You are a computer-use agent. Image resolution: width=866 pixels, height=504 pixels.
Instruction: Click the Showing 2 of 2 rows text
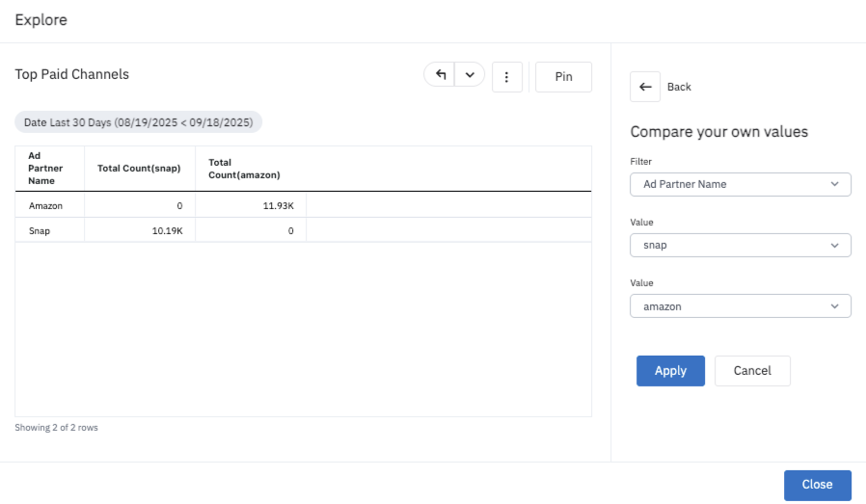pyautogui.click(x=56, y=427)
